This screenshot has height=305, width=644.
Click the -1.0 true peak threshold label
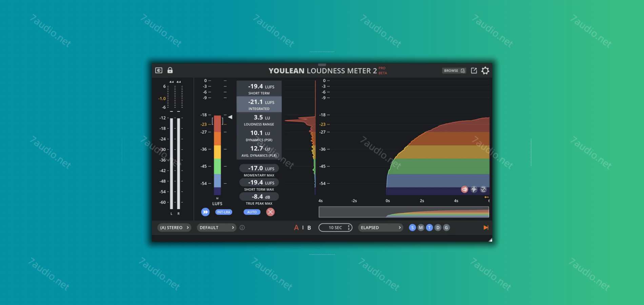coord(162,99)
